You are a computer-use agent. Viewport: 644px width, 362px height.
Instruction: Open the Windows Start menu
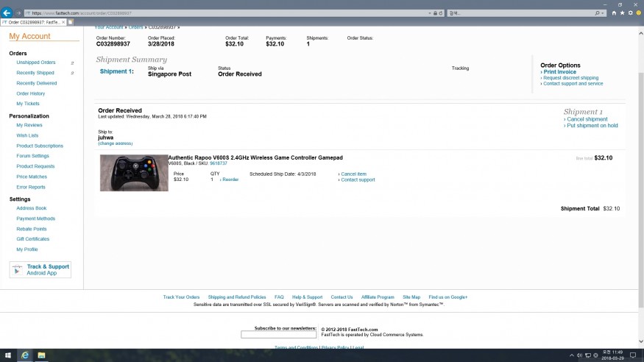pos(7,355)
